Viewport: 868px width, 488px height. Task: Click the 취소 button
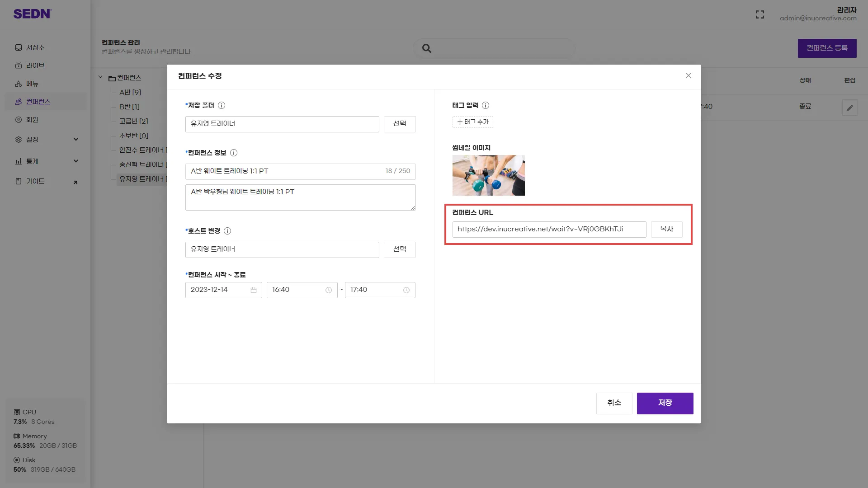[x=614, y=403]
